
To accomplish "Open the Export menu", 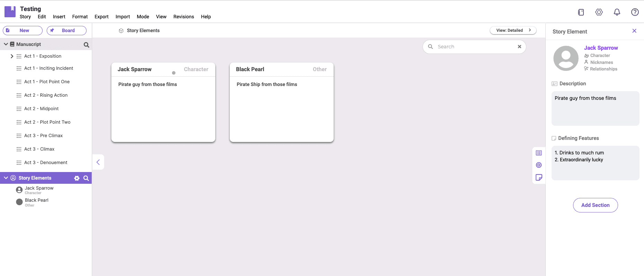I will click(x=101, y=17).
